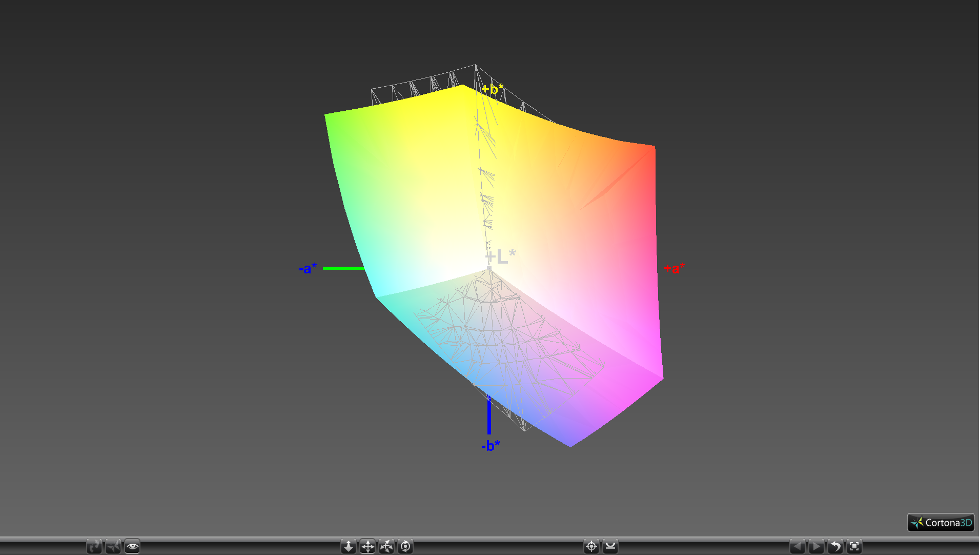This screenshot has width=980, height=555.
Task: Go to the next viewpoint
Action: coord(816,547)
